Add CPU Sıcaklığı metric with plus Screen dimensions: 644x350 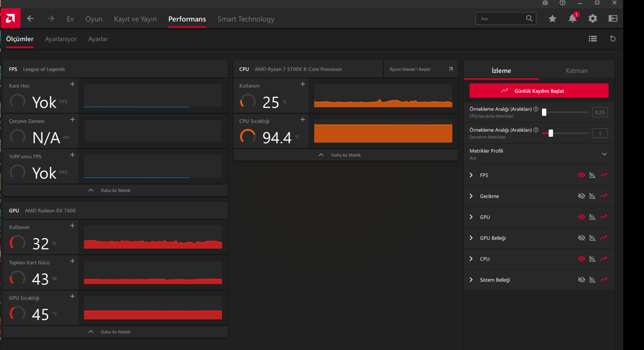pyautogui.click(x=303, y=119)
